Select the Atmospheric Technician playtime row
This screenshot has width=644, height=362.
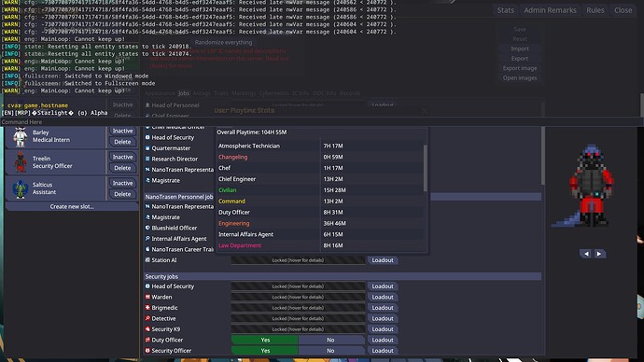pos(320,146)
